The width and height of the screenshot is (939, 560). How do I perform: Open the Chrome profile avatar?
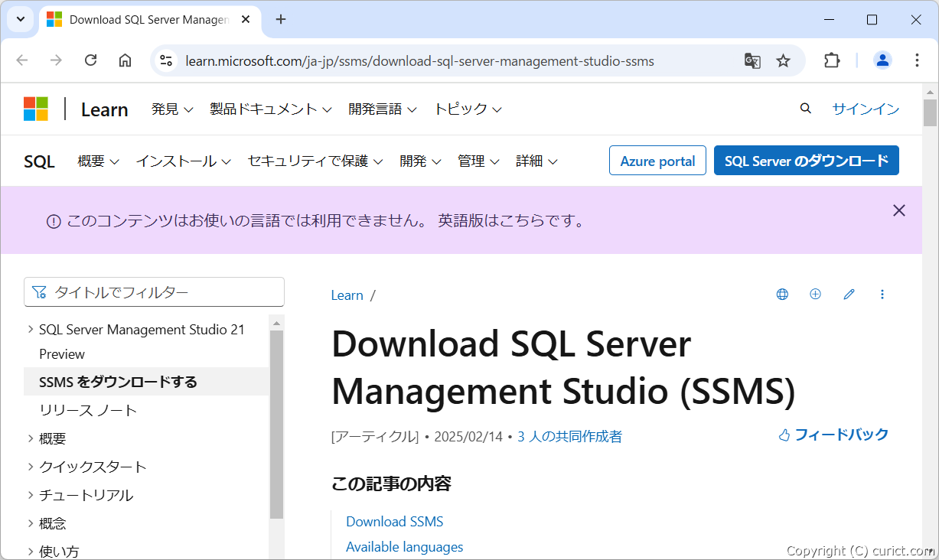click(x=882, y=60)
